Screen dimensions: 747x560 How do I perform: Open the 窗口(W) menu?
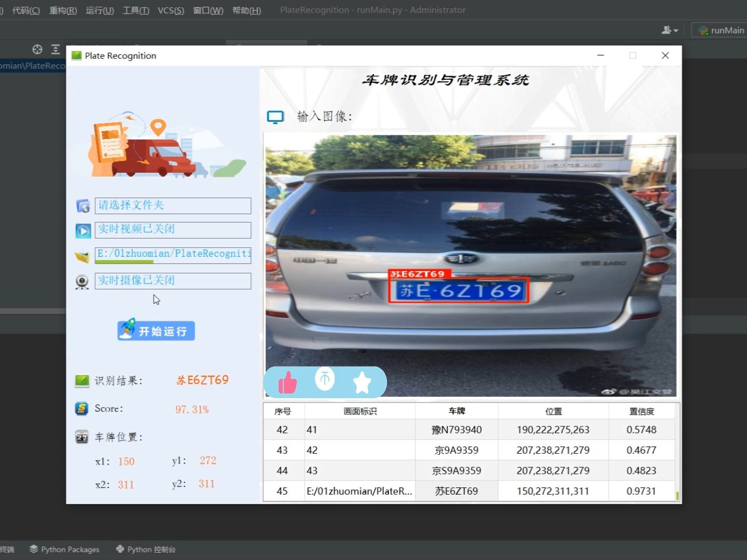pyautogui.click(x=208, y=10)
